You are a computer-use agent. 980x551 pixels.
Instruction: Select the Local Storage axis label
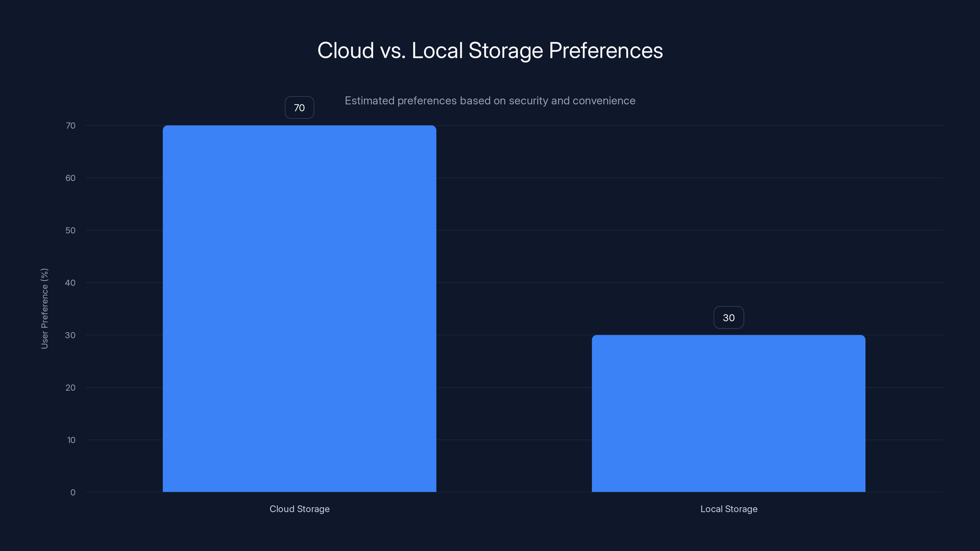pos(729,509)
